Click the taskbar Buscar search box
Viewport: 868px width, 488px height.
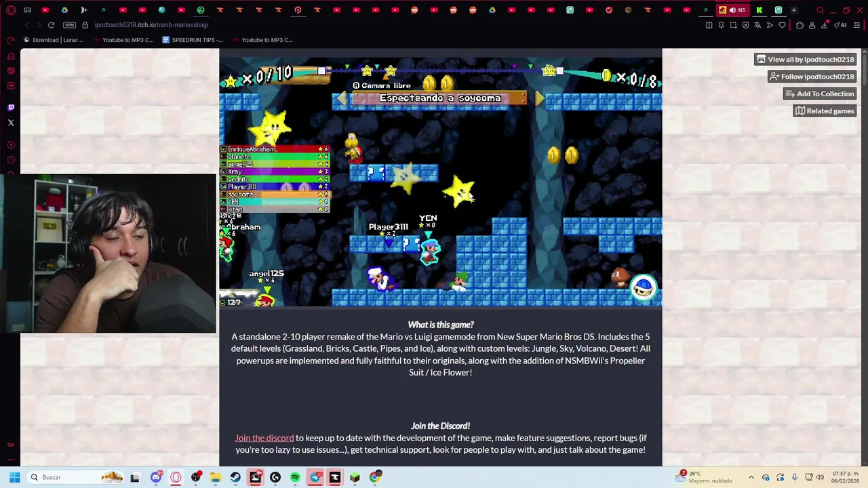pos(75,477)
